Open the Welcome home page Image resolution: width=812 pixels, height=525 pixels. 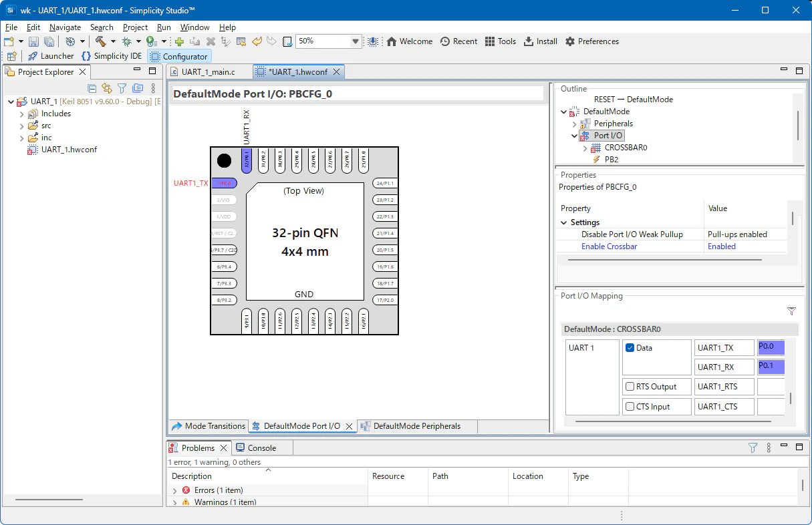coord(410,41)
